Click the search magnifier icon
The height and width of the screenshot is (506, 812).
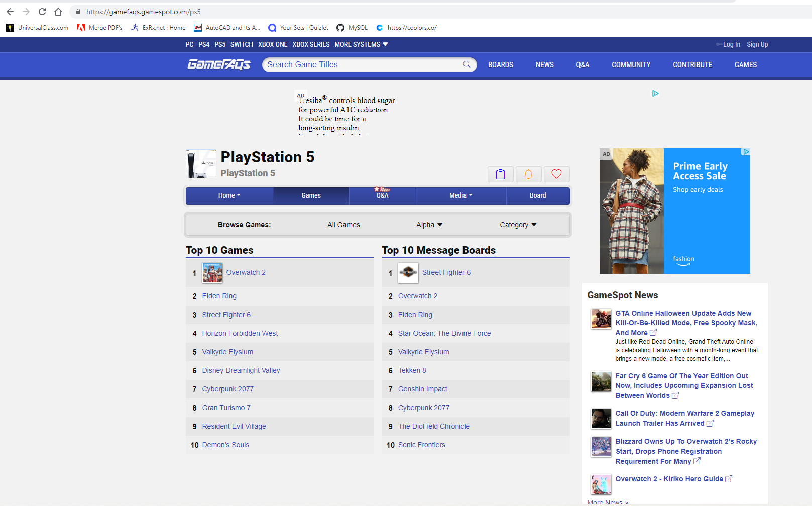pyautogui.click(x=467, y=64)
